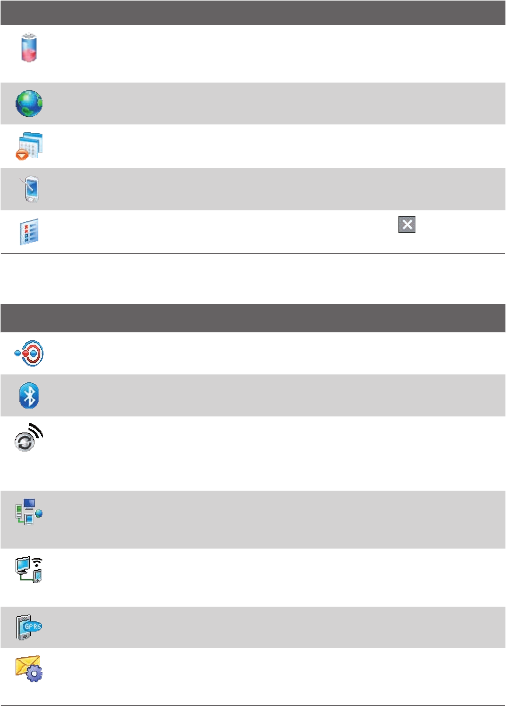Viewport: 506px width, 706px height.
Task: Click the upper table dark header bar
Action: pyautogui.click(x=253, y=13)
